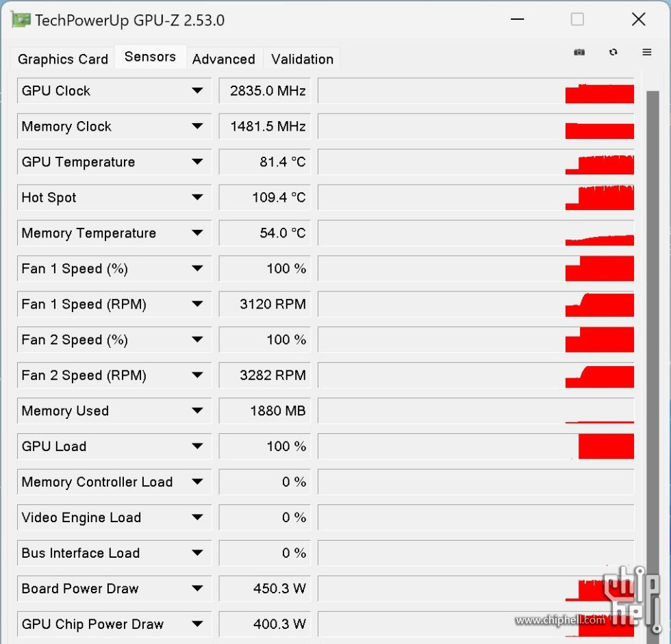Expand the Video Engine Load dropdown
This screenshot has height=644, width=671.
click(197, 517)
